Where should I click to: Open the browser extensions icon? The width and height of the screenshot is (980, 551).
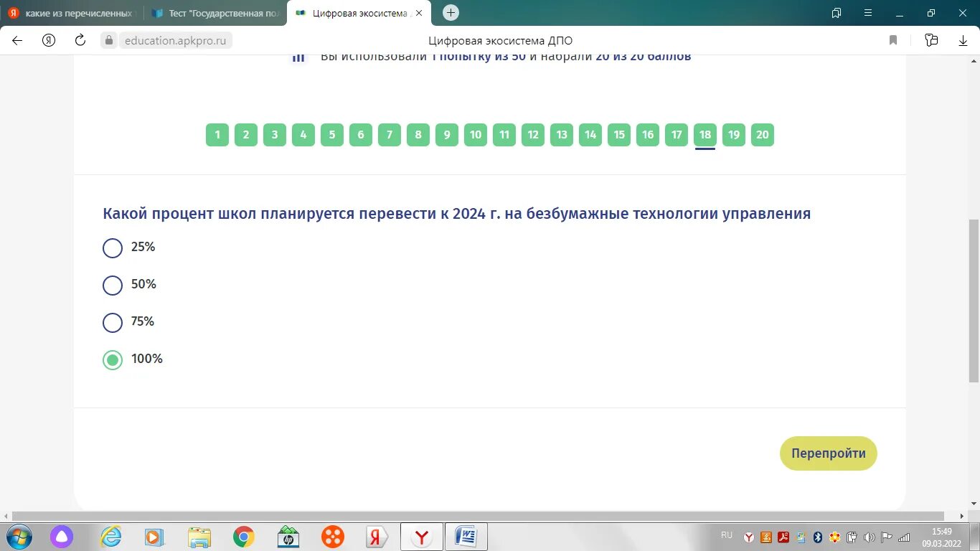[x=931, y=40]
